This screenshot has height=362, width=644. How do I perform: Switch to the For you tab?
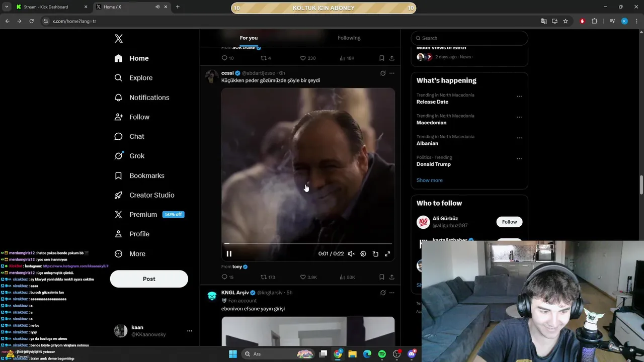point(249,38)
